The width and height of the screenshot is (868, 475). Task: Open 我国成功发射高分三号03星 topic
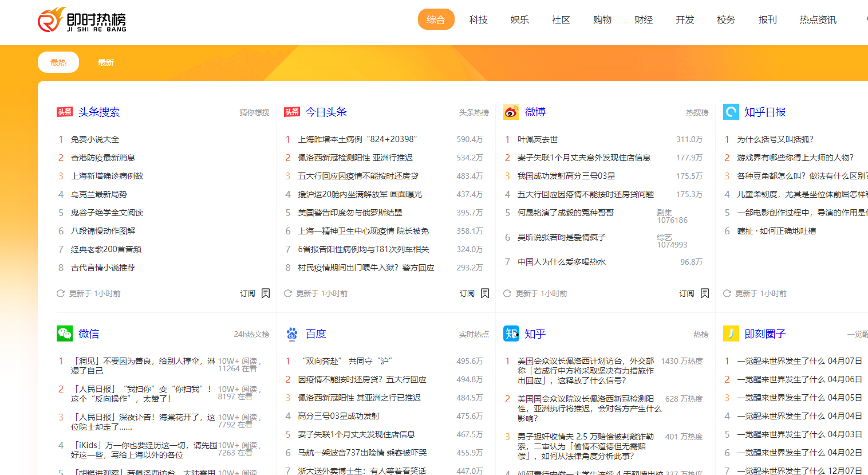tap(566, 176)
